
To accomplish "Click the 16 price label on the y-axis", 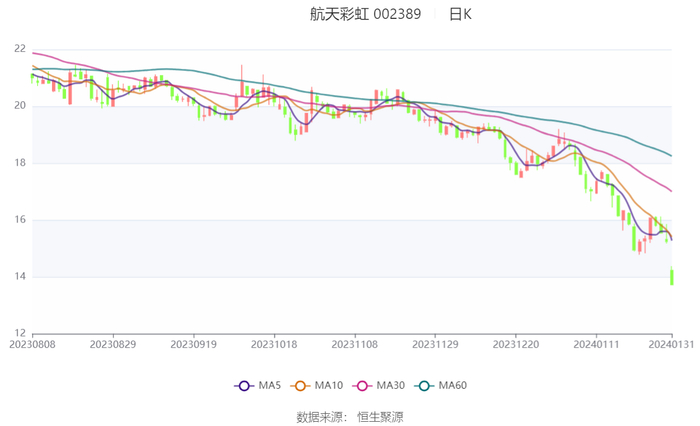I will [x=20, y=220].
